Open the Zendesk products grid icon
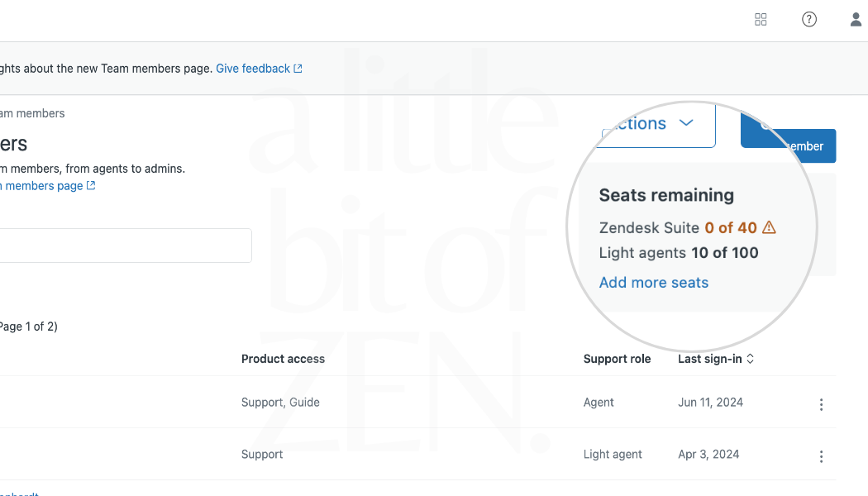Screen dimensions: 868x496 tap(761, 20)
